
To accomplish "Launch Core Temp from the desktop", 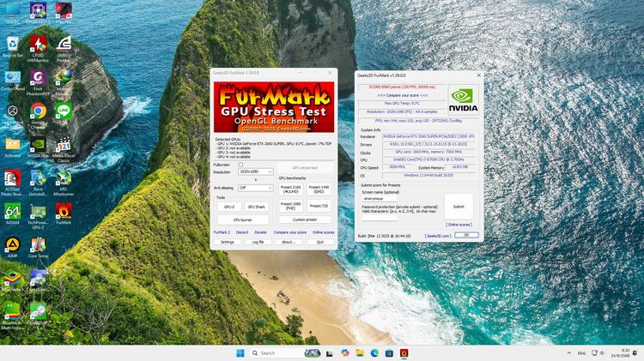I will [x=38, y=246].
